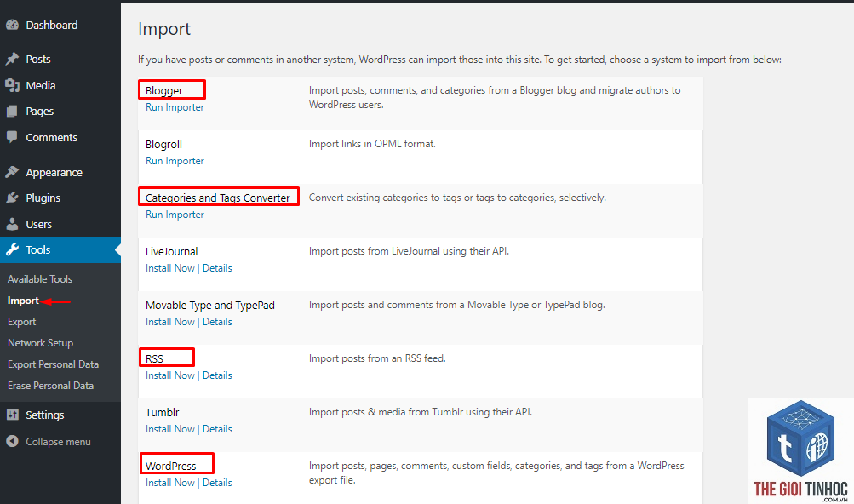Image resolution: width=854 pixels, height=504 pixels.
Task: Install Now the RSS importer
Action: click(x=170, y=375)
